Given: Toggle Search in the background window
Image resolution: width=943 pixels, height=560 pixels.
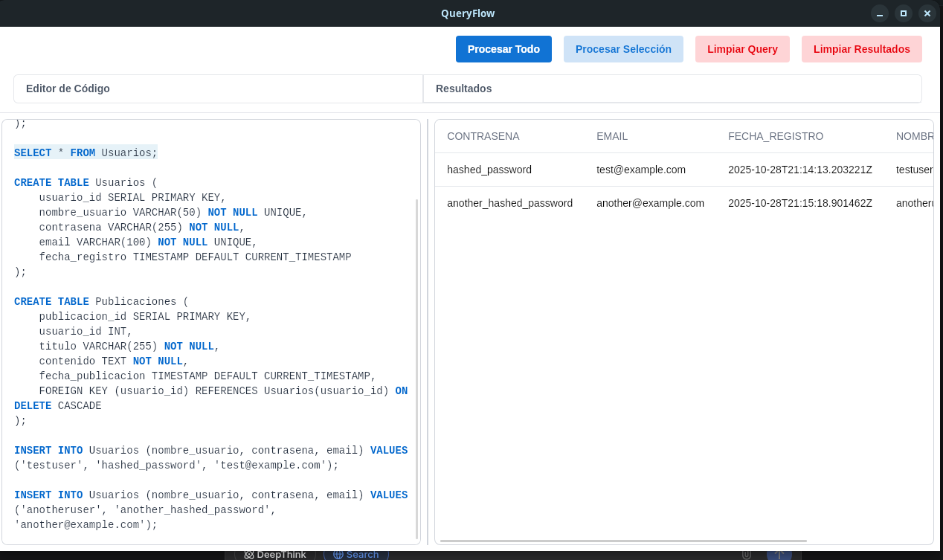Looking at the screenshot, I should [356, 555].
